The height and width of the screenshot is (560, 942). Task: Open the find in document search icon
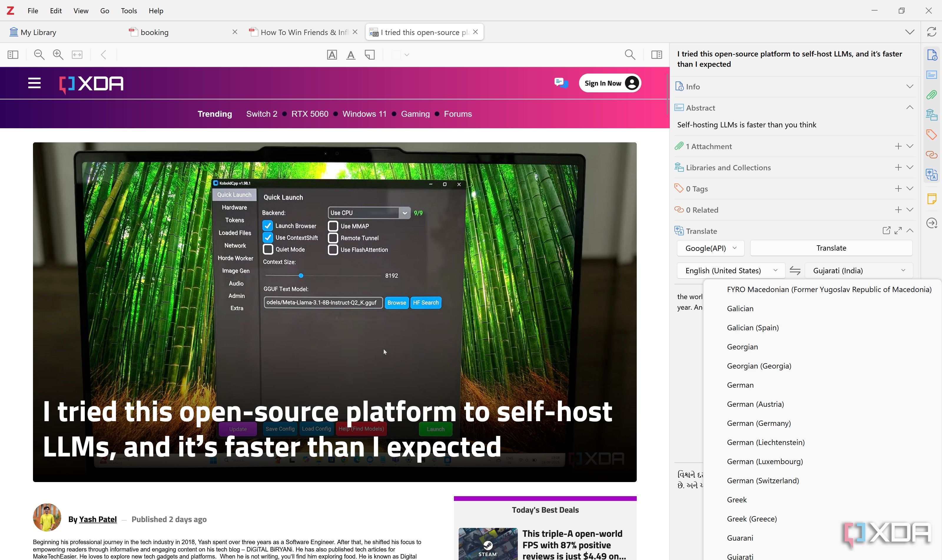tap(630, 55)
